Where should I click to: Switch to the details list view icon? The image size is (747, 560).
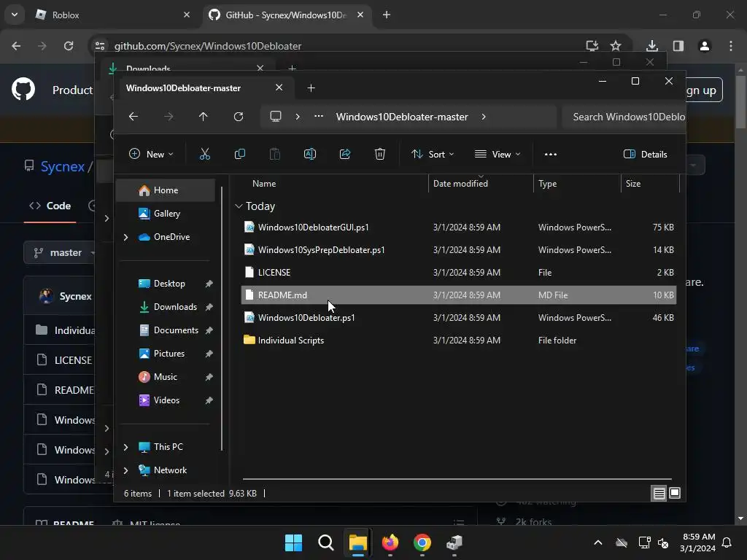click(x=659, y=494)
